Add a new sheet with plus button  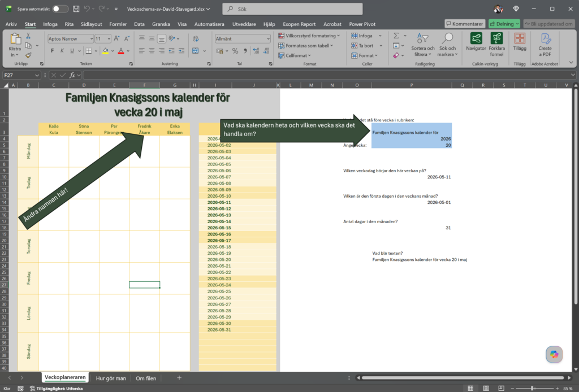(x=179, y=378)
